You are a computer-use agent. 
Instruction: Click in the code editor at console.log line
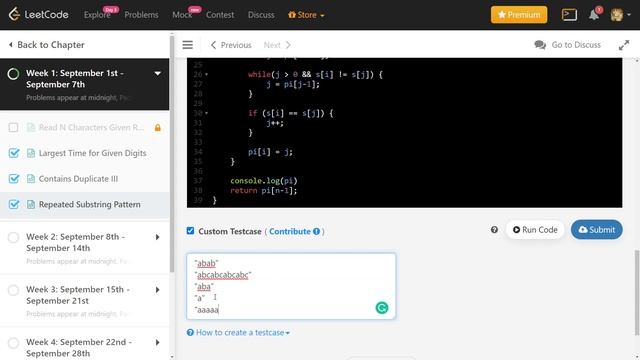coord(264,181)
